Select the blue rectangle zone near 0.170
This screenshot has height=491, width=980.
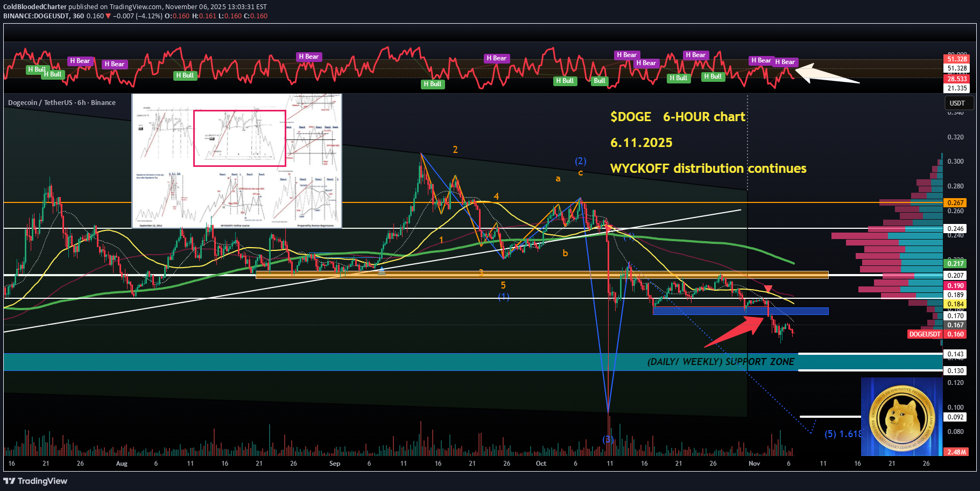(x=740, y=311)
